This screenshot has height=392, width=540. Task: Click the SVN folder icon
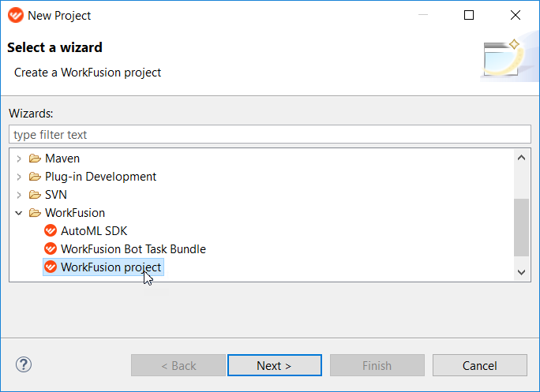(35, 195)
